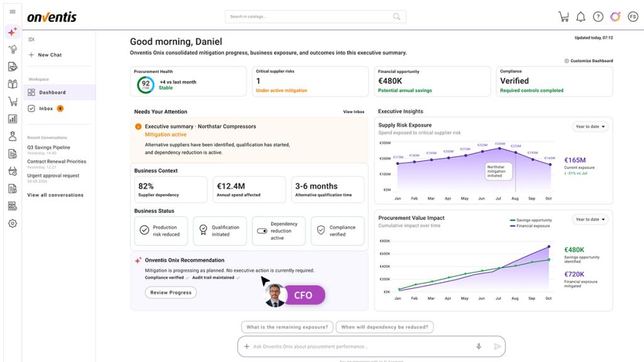
Task: Click the Financial exposure purple legend swatch
Action: tap(512, 226)
